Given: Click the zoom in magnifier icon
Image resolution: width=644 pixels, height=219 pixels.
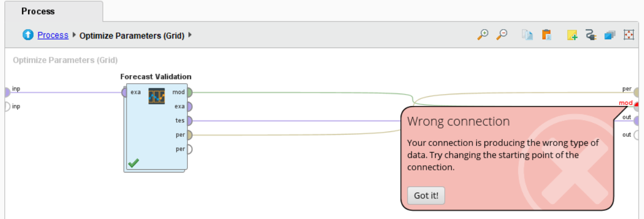Looking at the screenshot, I should (483, 35).
